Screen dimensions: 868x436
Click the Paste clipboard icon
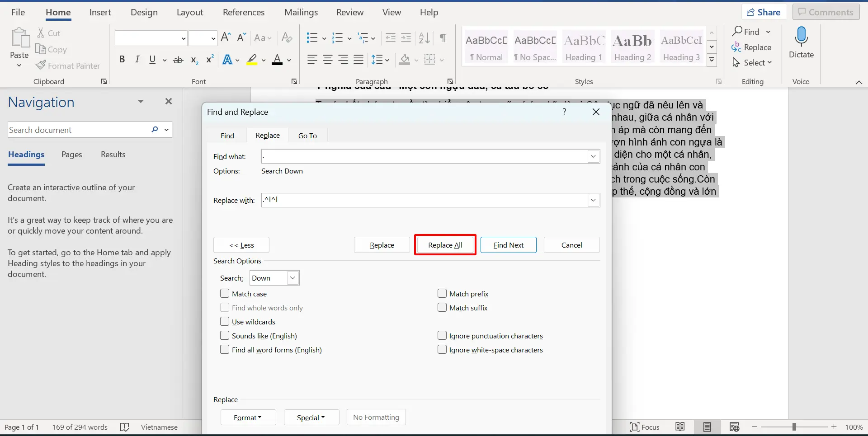[x=20, y=38]
